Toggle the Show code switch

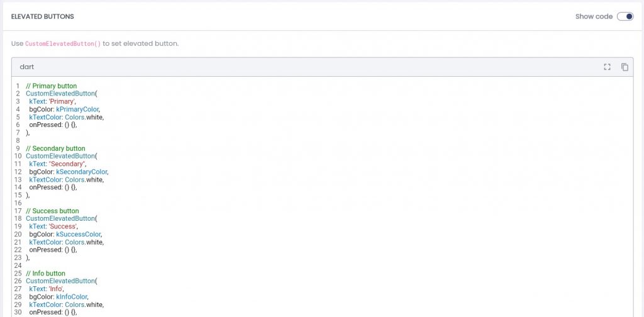[625, 16]
